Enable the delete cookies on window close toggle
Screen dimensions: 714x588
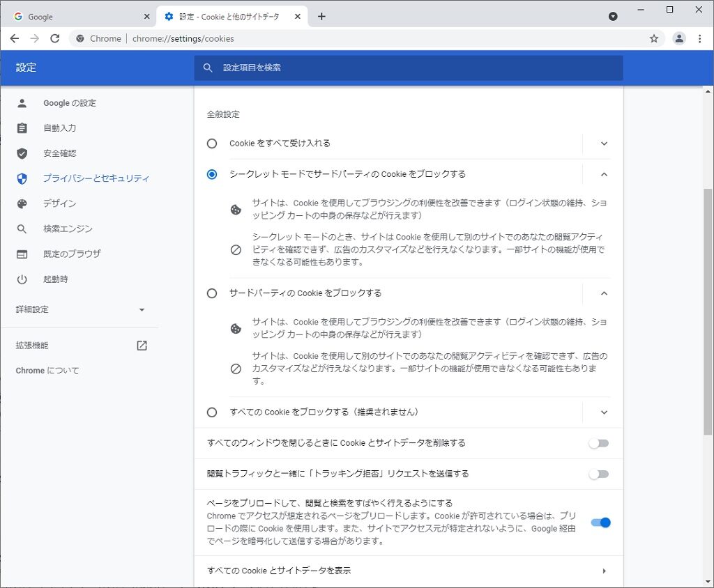(598, 443)
